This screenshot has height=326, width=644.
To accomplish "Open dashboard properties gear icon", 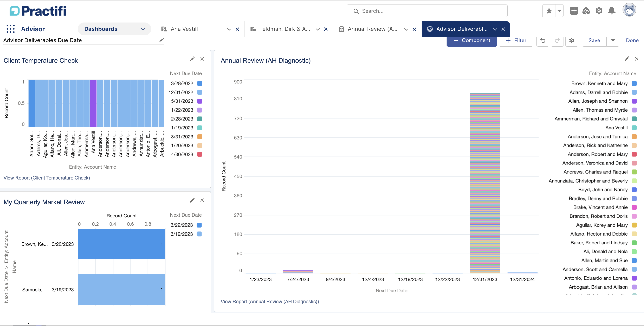I will click(x=572, y=40).
